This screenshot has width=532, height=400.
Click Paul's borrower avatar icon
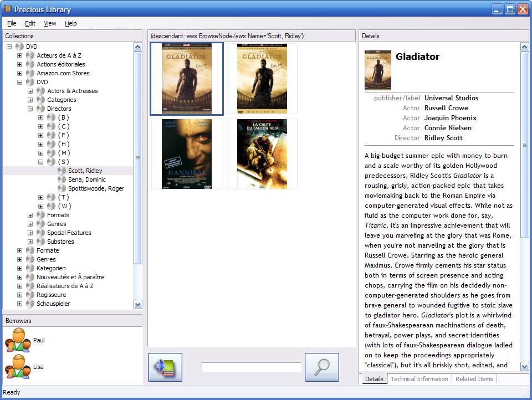18,340
